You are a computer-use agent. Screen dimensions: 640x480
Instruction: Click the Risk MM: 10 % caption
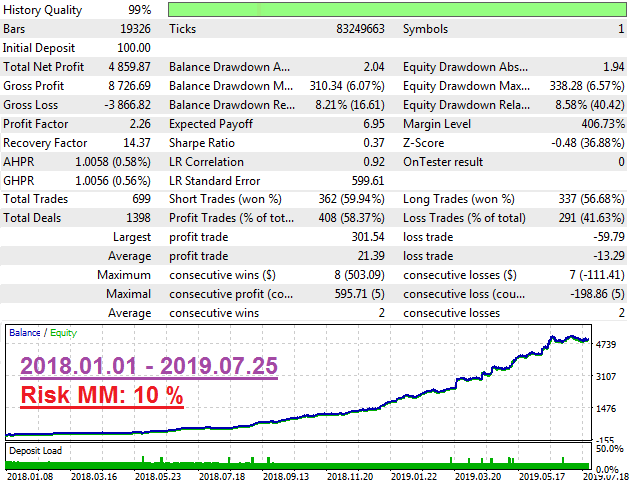pos(102,395)
